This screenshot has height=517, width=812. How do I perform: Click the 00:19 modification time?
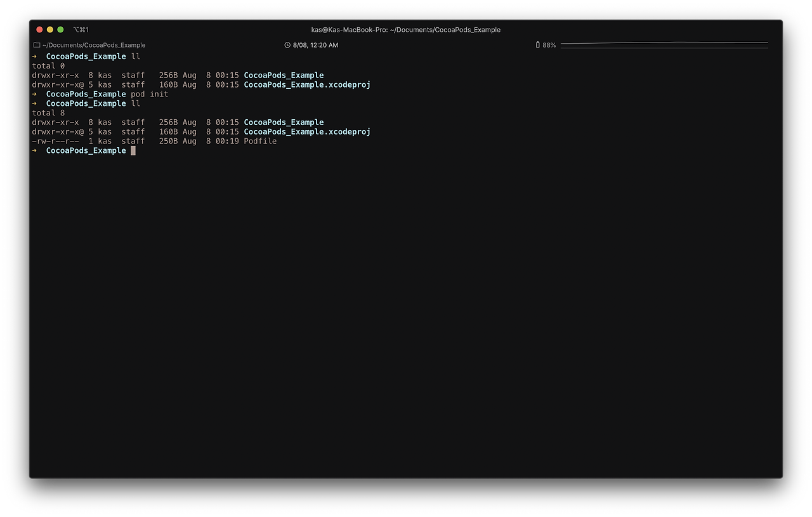click(227, 141)
